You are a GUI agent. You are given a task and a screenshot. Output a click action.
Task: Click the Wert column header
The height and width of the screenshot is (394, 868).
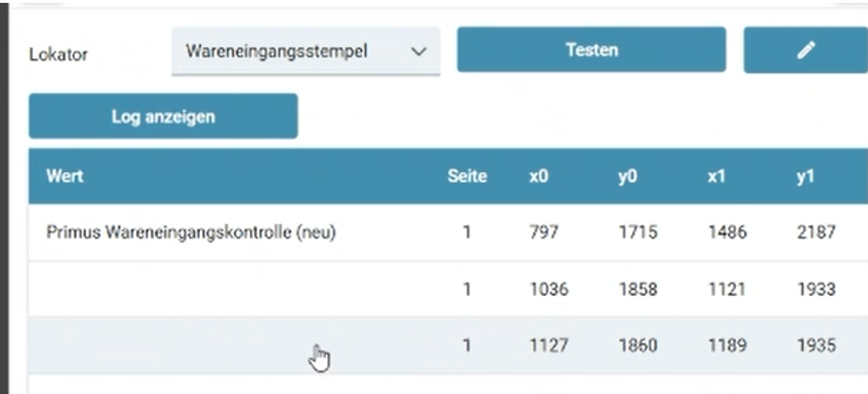65,176
